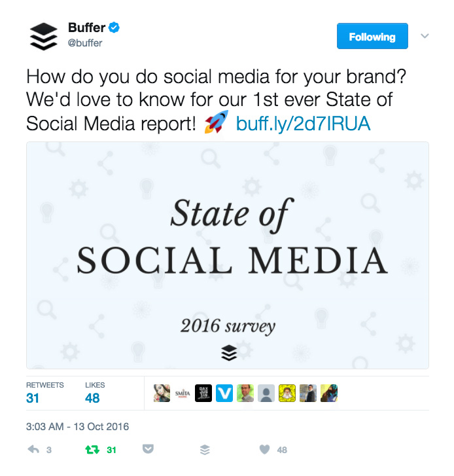Expand the tweet options chevron

pos(425,36)
